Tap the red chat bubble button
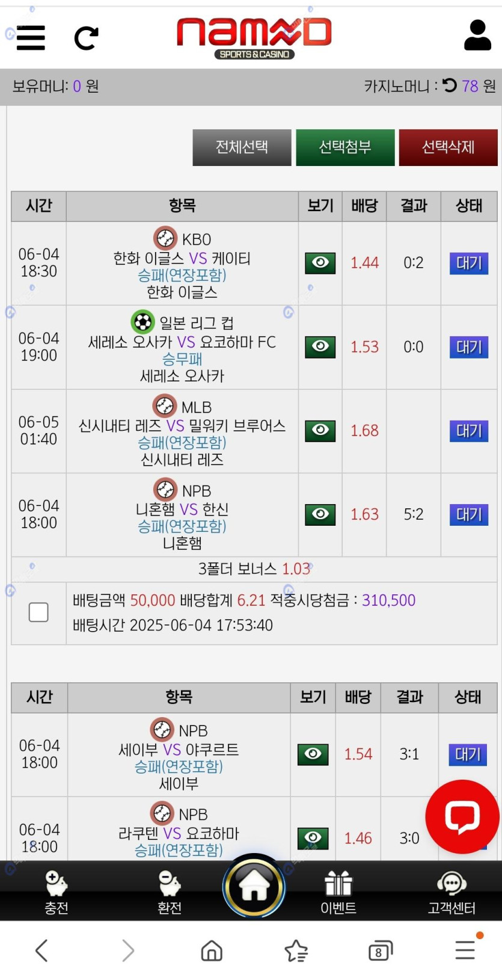Image resolution: width=502 pixels, height=980 pixels. click(x=462, y=816)
